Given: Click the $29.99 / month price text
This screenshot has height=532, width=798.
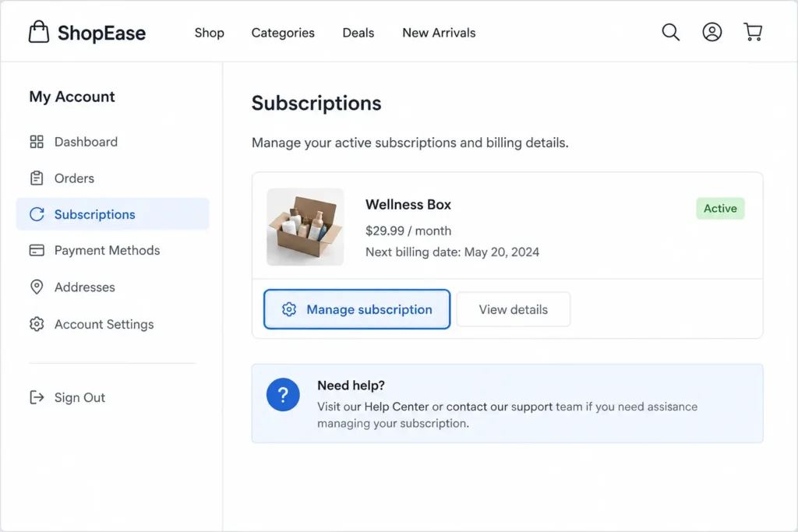Looking at the screenshot, I should [x=408, y=231].
